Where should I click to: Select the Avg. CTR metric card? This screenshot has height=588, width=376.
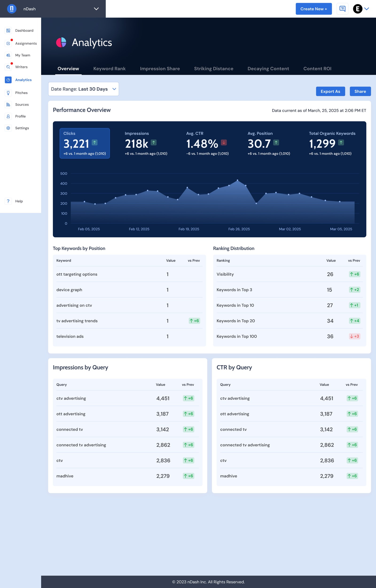[208, 143]
